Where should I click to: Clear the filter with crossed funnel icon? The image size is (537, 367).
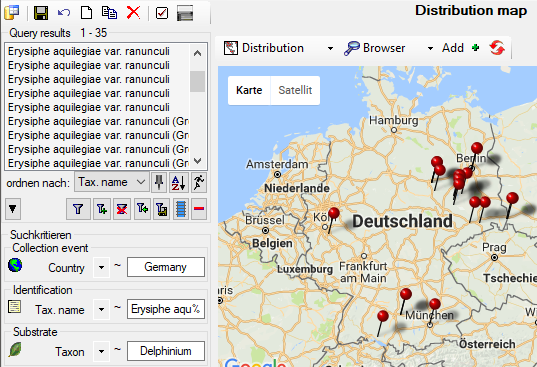(122, 208)
